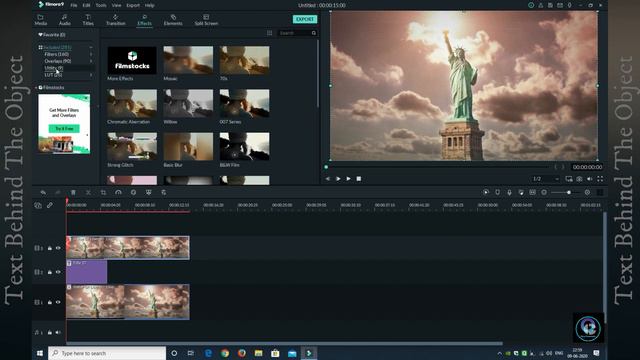
Task: Switch to the Audio tab
Action: [64, 20]
